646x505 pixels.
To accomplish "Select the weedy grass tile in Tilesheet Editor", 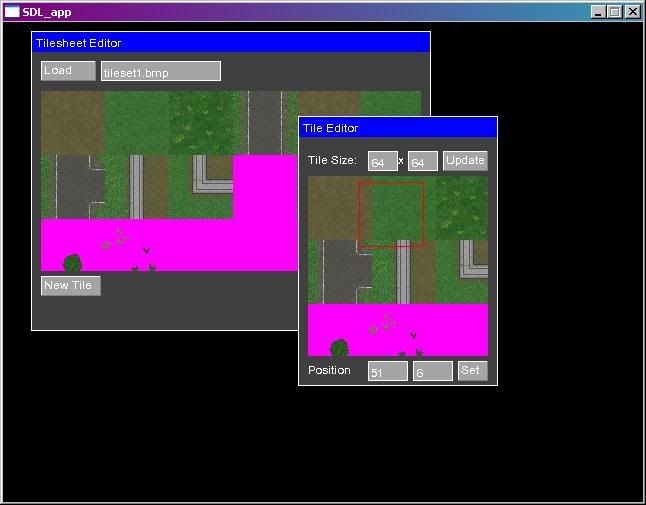I will point(202,122).
